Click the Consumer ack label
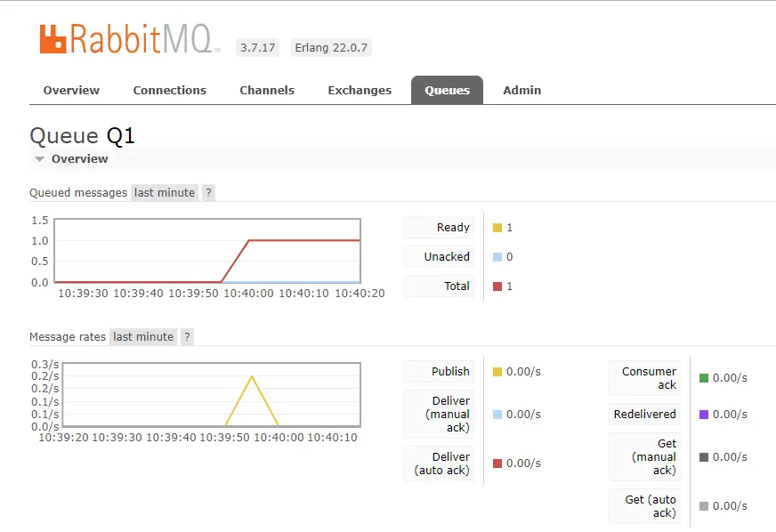 point(645,377)
